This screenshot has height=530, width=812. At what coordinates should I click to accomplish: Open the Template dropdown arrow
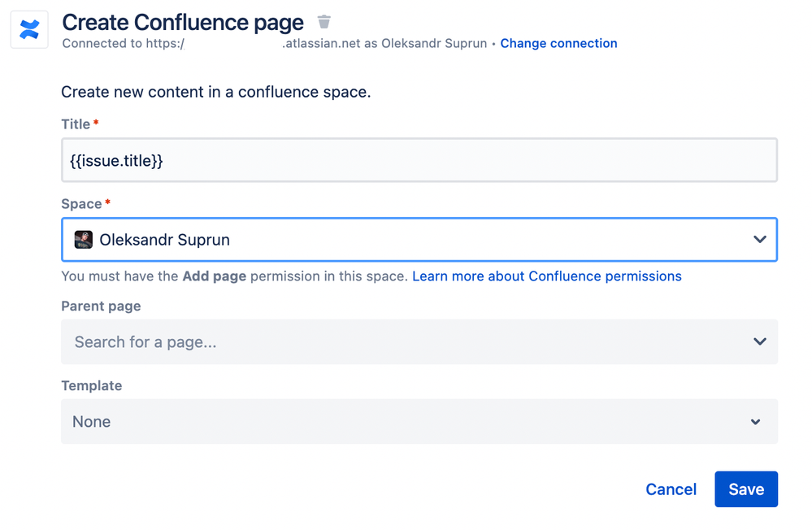[x=755, y=422]
